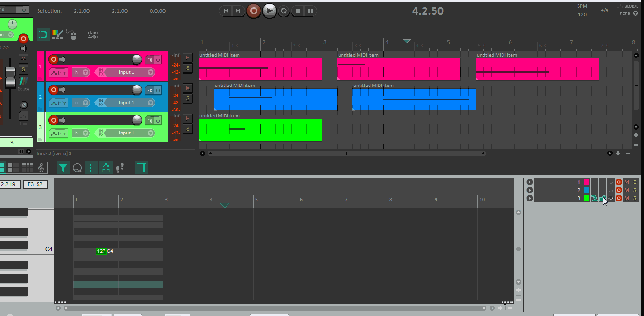Select the green MIDI item on track 3

[260, 130]
